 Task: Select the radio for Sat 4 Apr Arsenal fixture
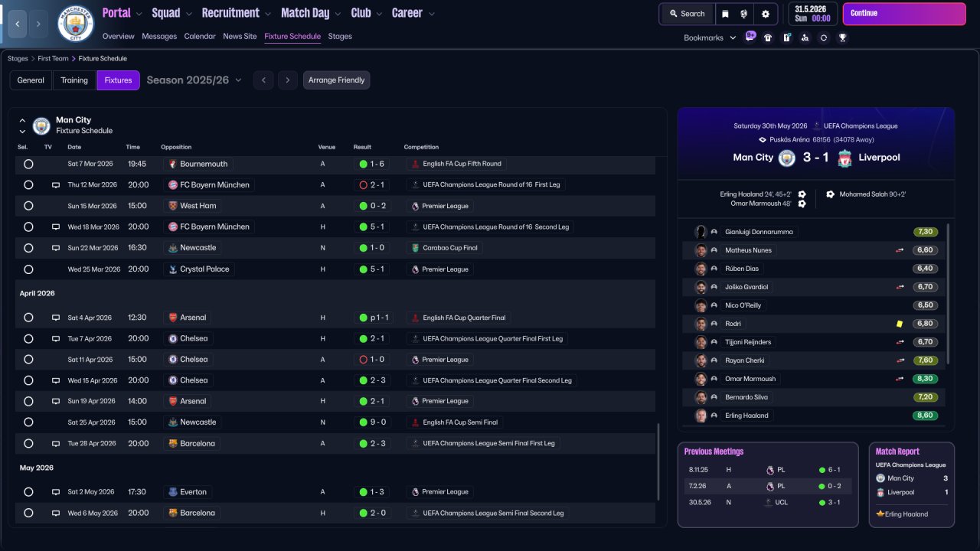[28, 318]
